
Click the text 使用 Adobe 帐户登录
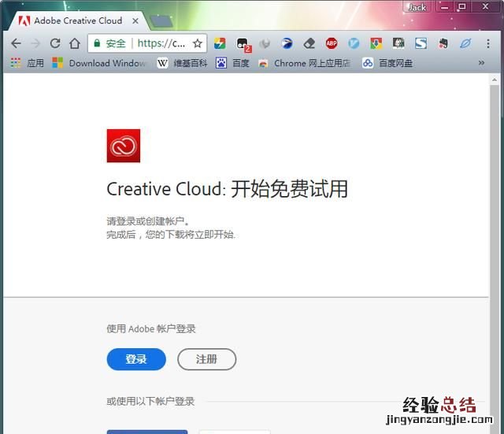[151, 329]
